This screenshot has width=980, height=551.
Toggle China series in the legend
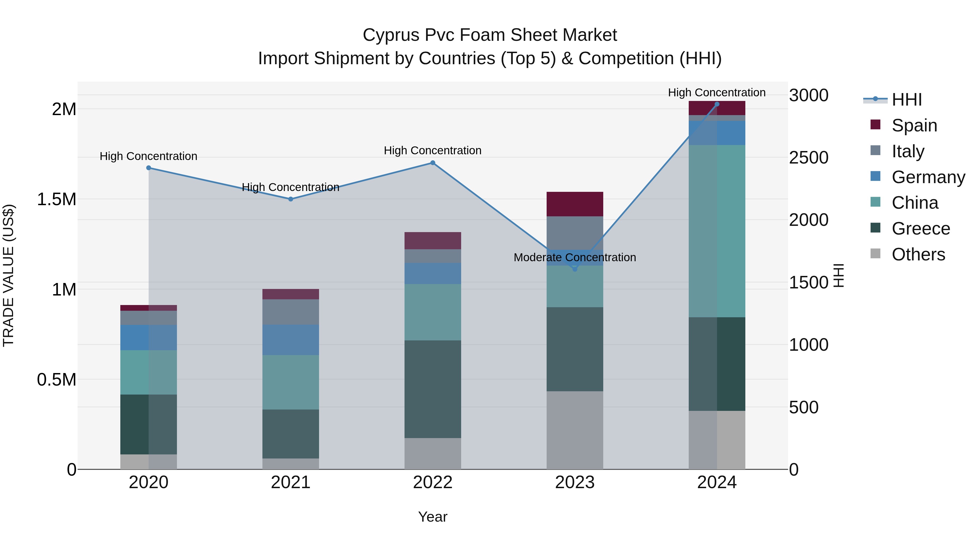click(904, 203)
